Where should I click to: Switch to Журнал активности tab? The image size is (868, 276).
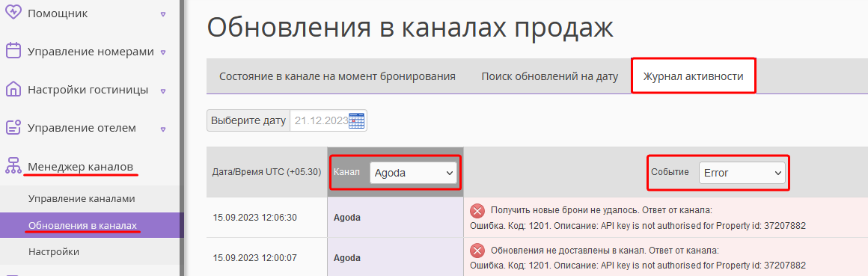[x=693, y=76]
